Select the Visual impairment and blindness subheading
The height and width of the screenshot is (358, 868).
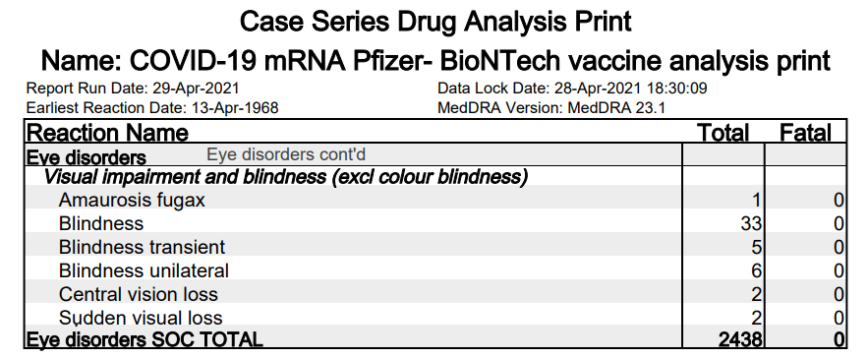coord(286,177)
